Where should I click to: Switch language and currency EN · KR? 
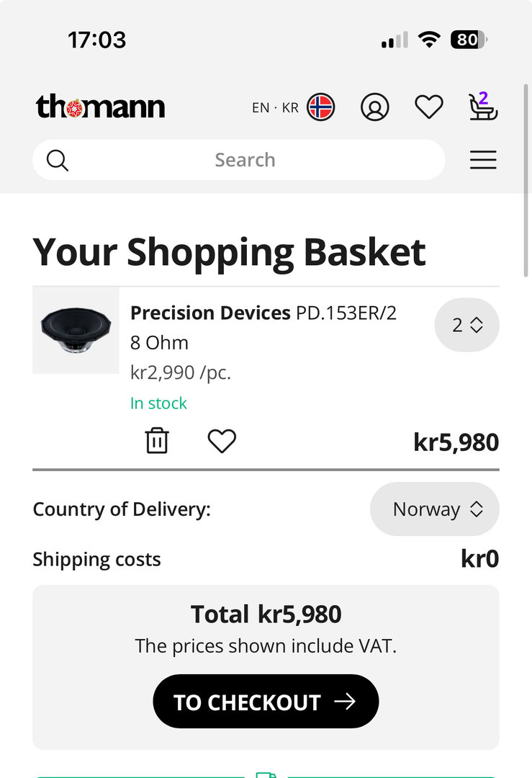point(274,108)
